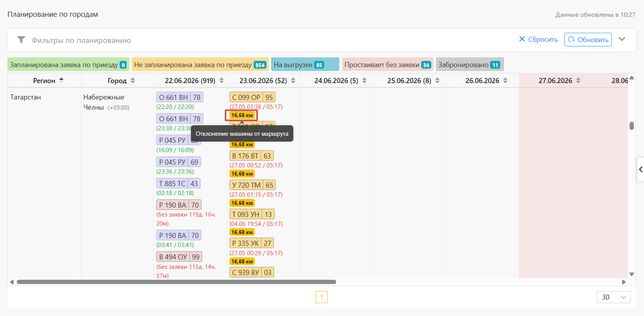
Task: Open vehicle Р 190 ВА 70 with time 03:41
Action: pos(179,235)
